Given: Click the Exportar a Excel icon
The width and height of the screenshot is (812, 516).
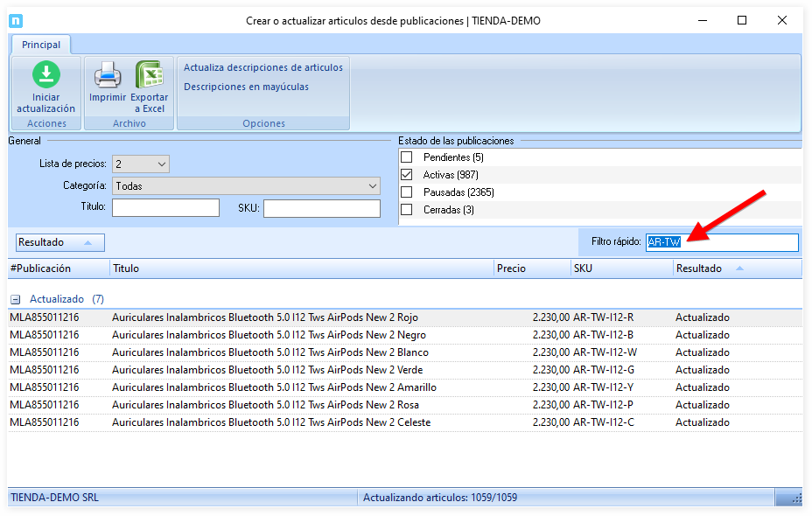Looking at the screenshot, I should (x=150, y=76).
